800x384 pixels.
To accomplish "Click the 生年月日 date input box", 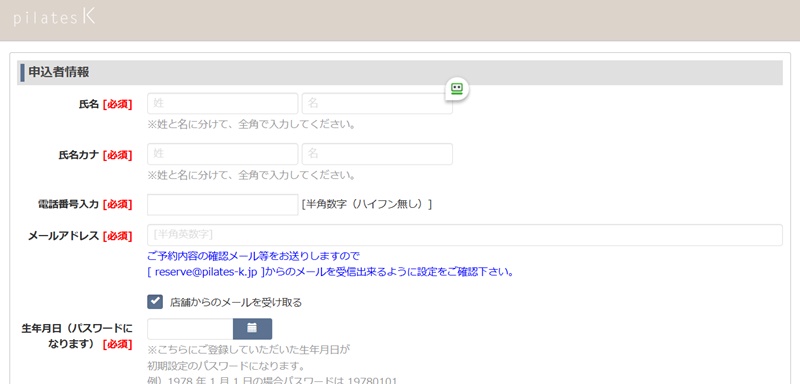I will [190, 329].
